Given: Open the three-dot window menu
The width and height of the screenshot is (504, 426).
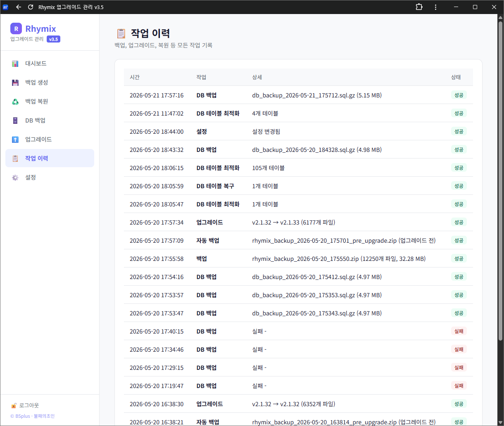Looking at the screenshot, I should [435, 7].
